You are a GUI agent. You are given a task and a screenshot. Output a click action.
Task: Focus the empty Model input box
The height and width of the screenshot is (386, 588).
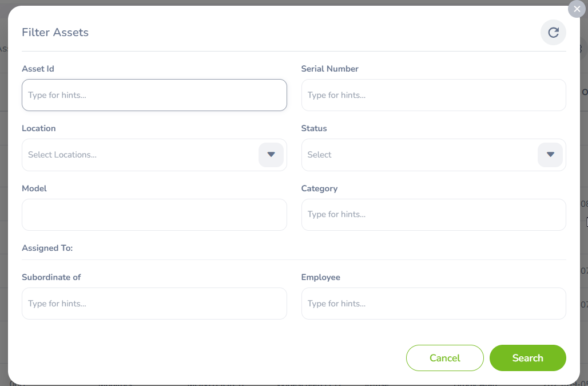point(154,215)
